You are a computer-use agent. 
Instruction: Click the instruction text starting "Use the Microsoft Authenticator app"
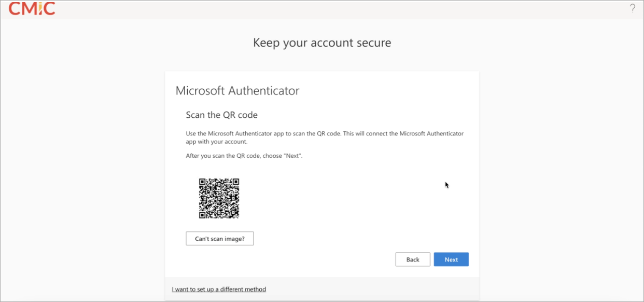point(325,138)
